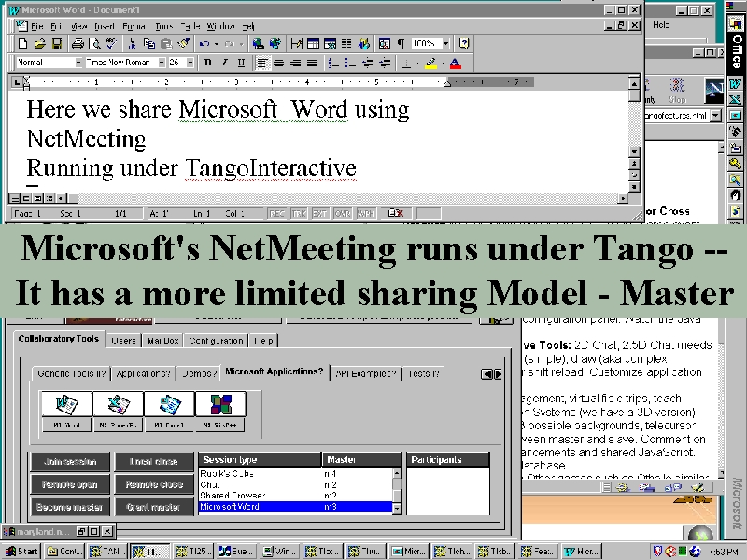Expand the Borders dropdown arrow
The width and height of the screenshot is (747, 560).
tap(417, 63)
